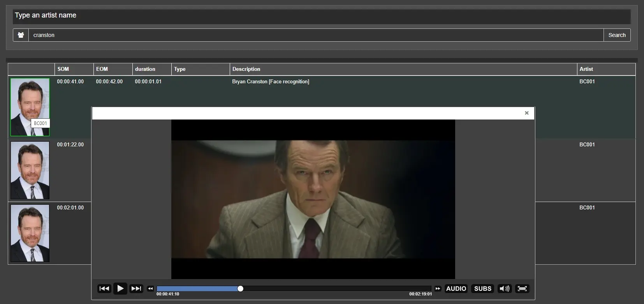Screen dimensions: 644x304
Task: Click the rewind double-arrow icon
Action: tap(150, 288)
